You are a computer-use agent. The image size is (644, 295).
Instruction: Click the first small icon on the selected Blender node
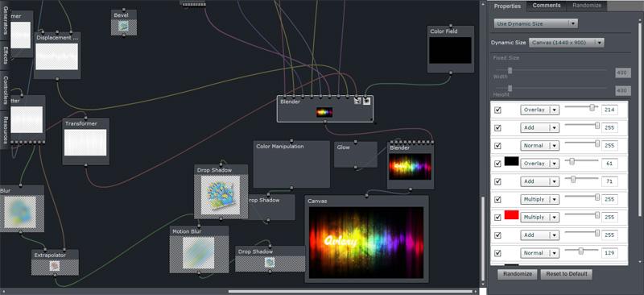[357, 101]
